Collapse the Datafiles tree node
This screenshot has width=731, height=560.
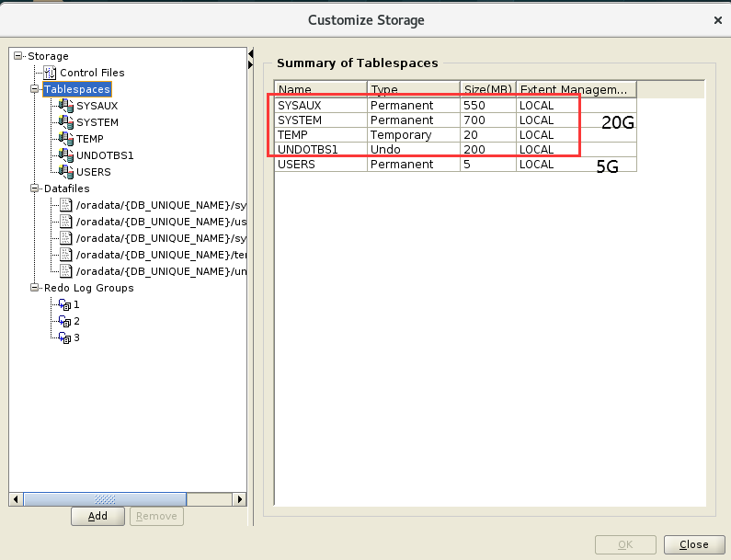(35, 189)
